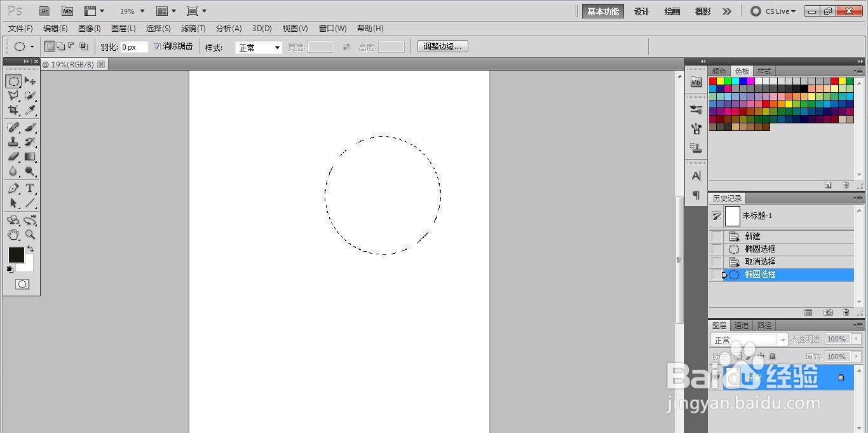Choose the New Selection mode button
The width and height of the screenshot is (868, 433).
pos(50,46)
